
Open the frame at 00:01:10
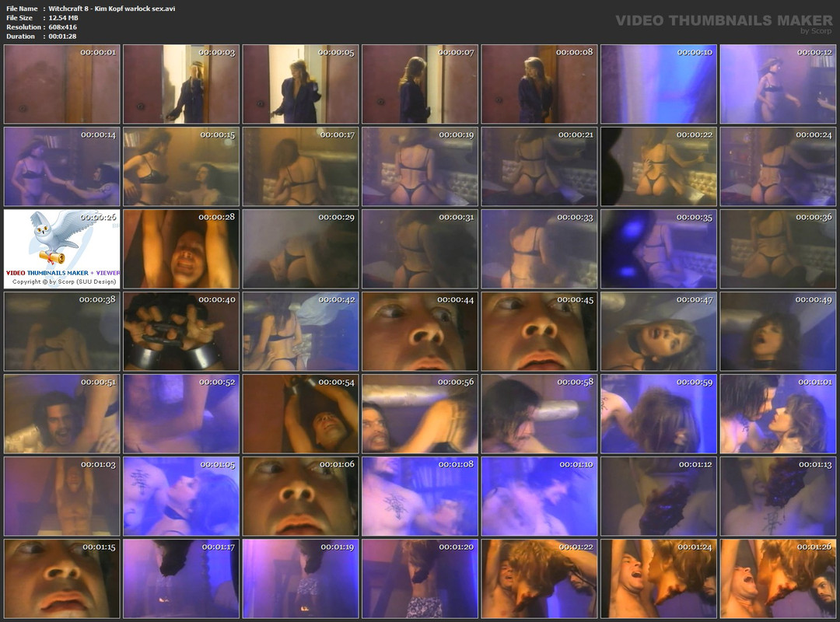click(x=540, y=497)
